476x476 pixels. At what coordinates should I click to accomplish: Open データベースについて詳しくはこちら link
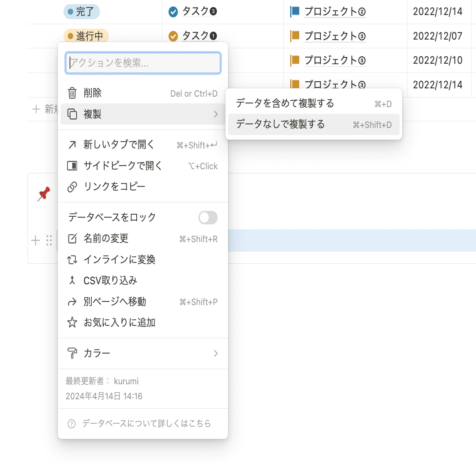[146, 423]
